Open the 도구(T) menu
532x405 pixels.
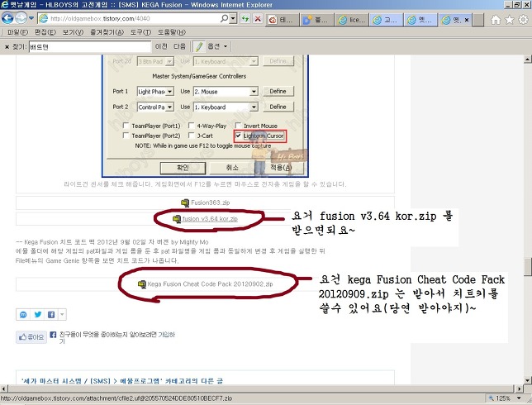pos(140,32)
